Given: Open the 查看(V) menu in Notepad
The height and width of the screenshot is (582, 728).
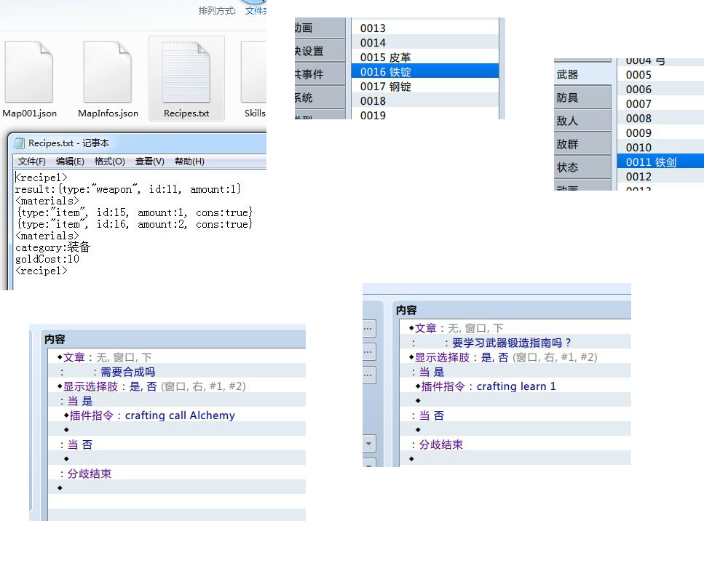Looking at the screenshot, I should click(149, 161).
